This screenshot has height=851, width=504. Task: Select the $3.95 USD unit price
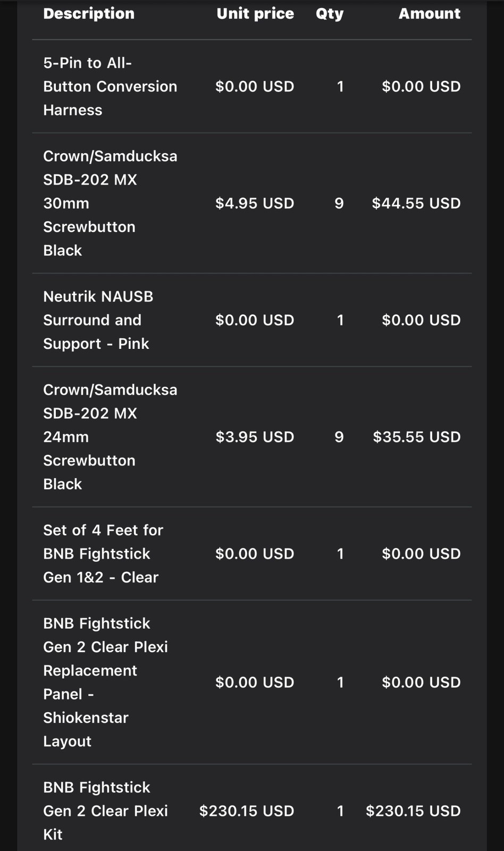point(255,437)
